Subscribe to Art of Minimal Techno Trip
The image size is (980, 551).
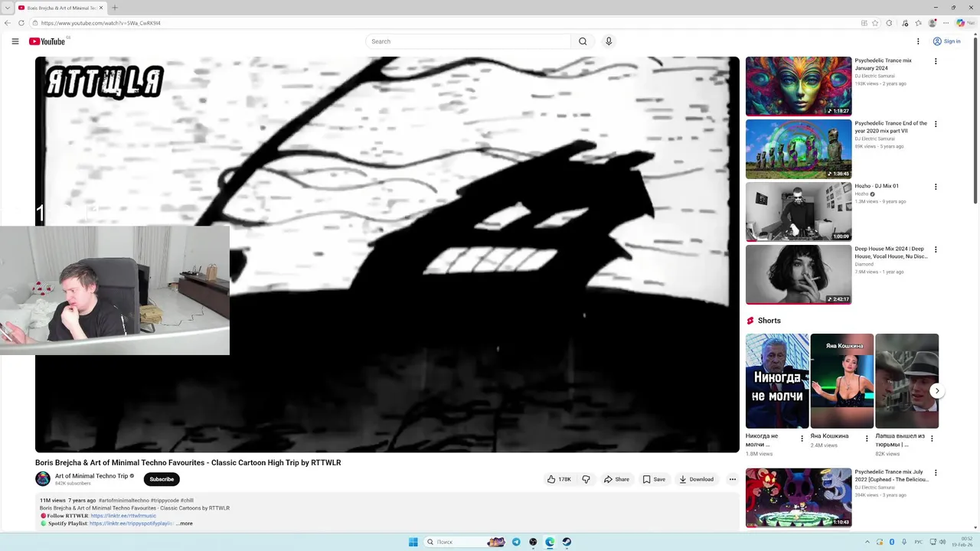162,479
